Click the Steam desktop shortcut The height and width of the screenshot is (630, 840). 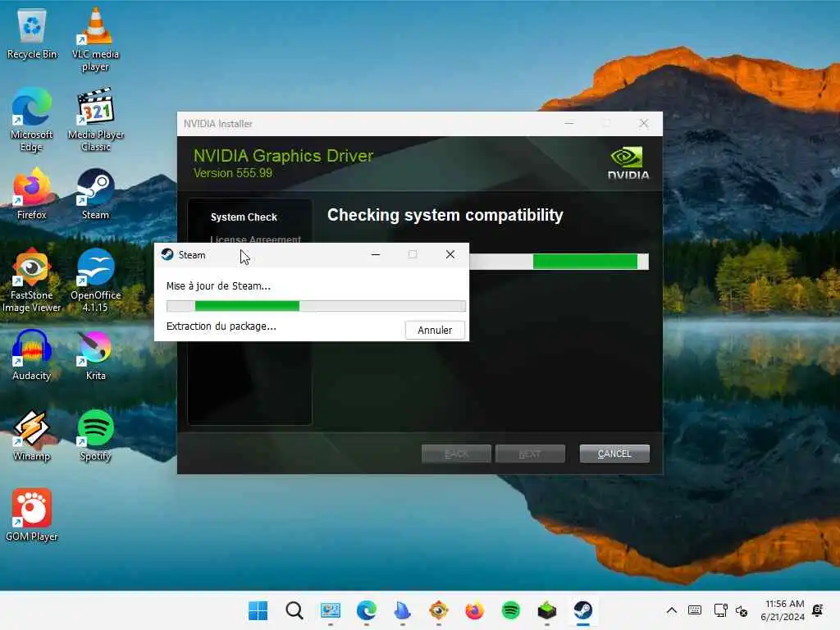95,194
